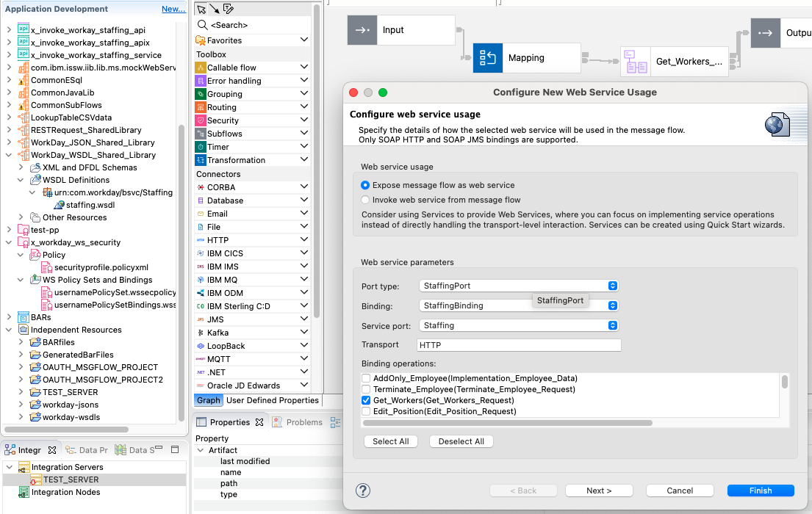Image resolution: width=812 pixels, height=514 pixels.
Task: Select TEST_SERVER under Integration Servers
Action: pyautogui.click(x=71, y=479)
